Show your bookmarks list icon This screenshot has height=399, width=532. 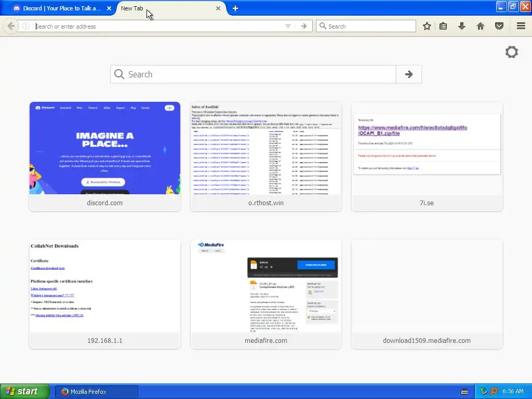443,26
